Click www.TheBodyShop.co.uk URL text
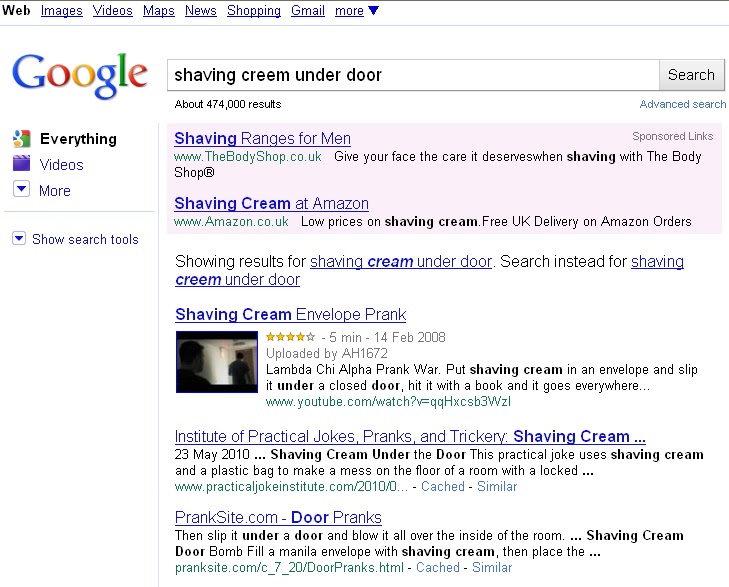729x587 pixels. coord(248,157)
